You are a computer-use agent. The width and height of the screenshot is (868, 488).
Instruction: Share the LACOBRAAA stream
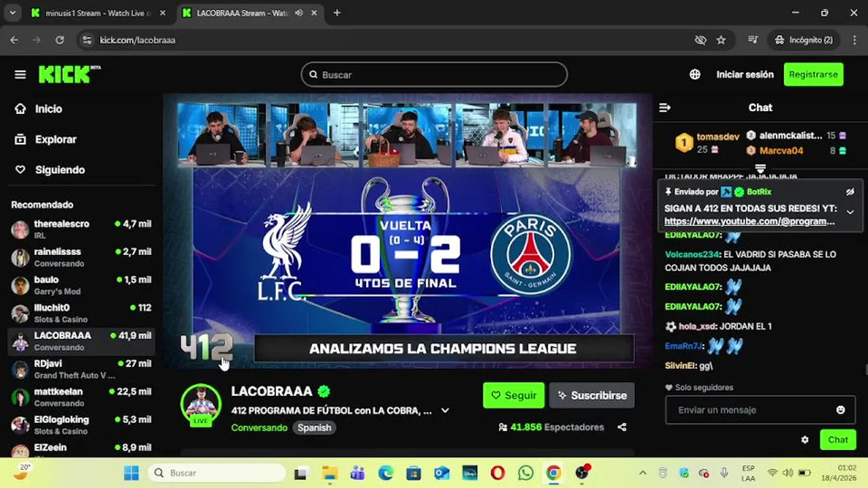click(622, 427)
